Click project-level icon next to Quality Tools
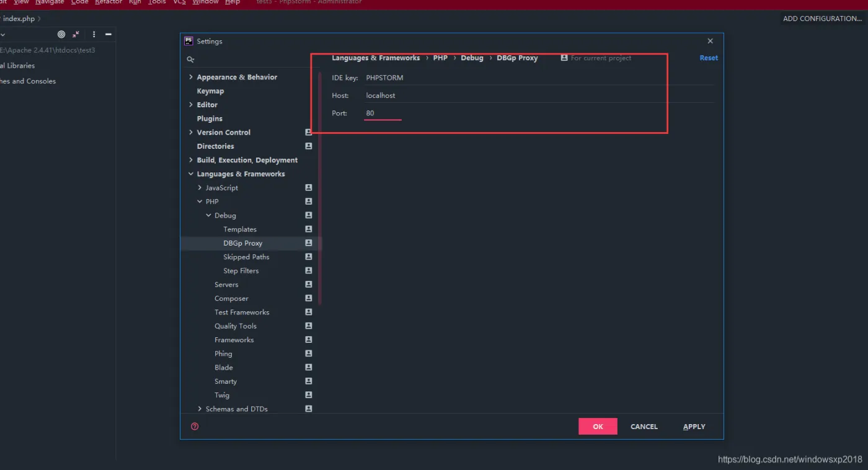 309,326
